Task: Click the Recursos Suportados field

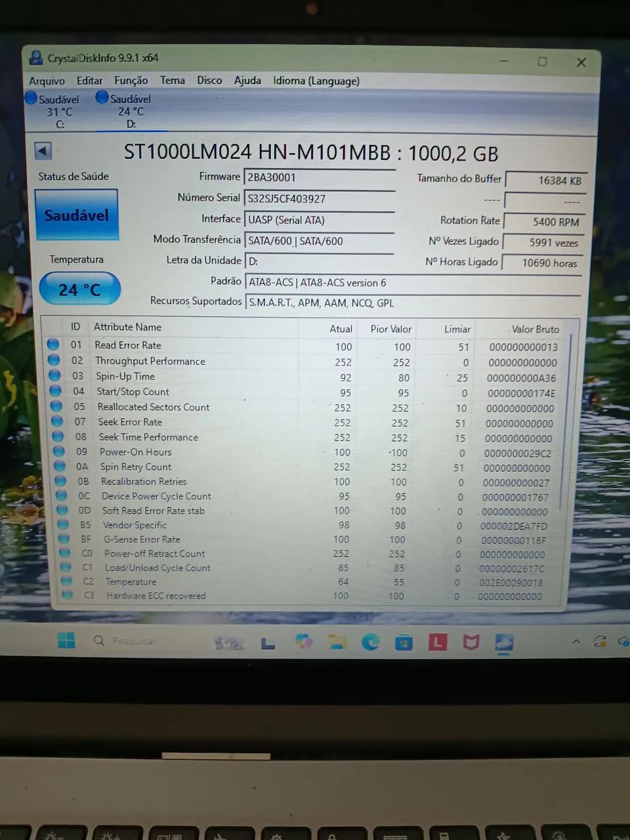Action: coord(413,303)
